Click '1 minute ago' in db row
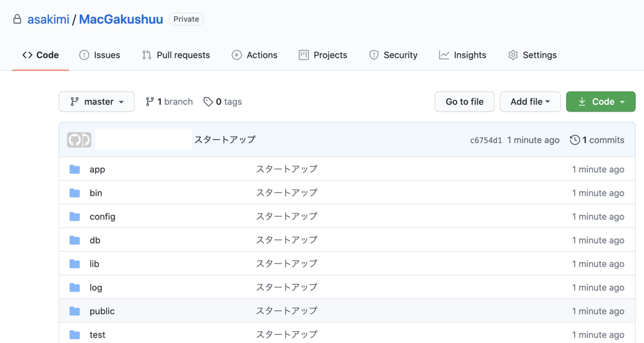 tap(598, 240)
